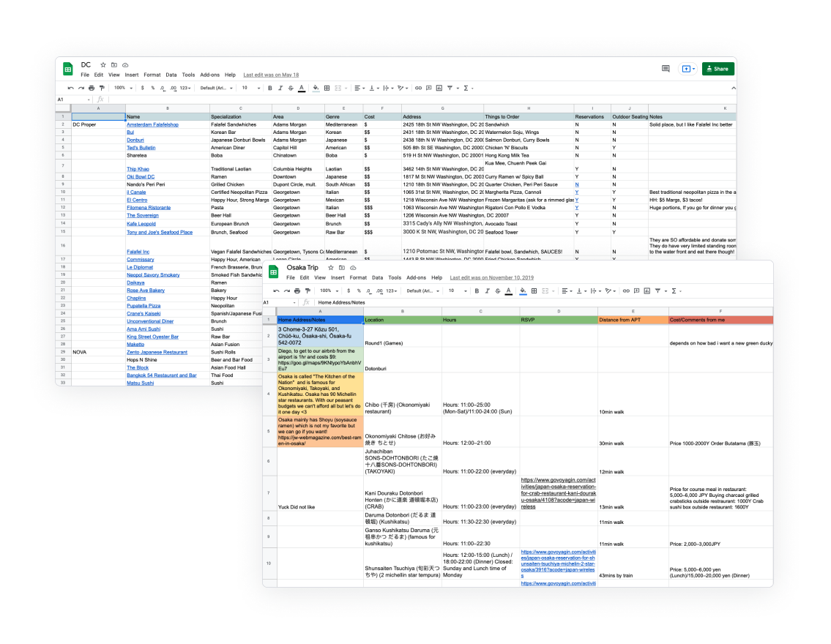Open borders menu in the Osaka Trip toolbar
The width and height of the screenshot is (831, 644).
(534, 291)
